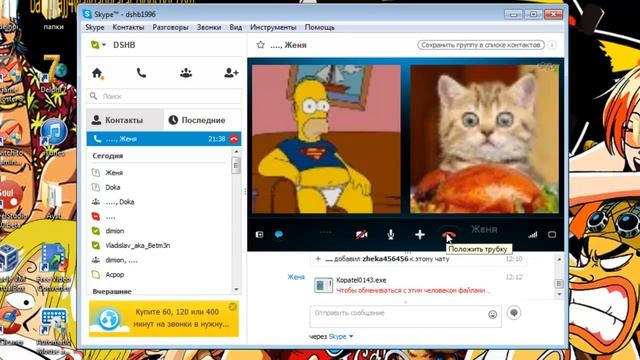The width and height of the screenshot is (640, 360).
Task: Click the plus icon to add participants
Action: point(420,235)
